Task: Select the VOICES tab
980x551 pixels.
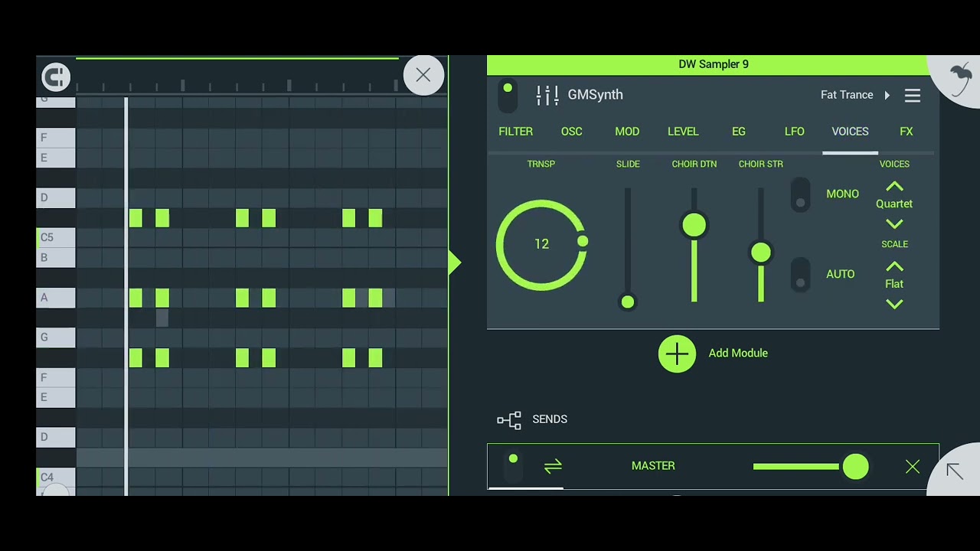Action: tap(850, 132)
